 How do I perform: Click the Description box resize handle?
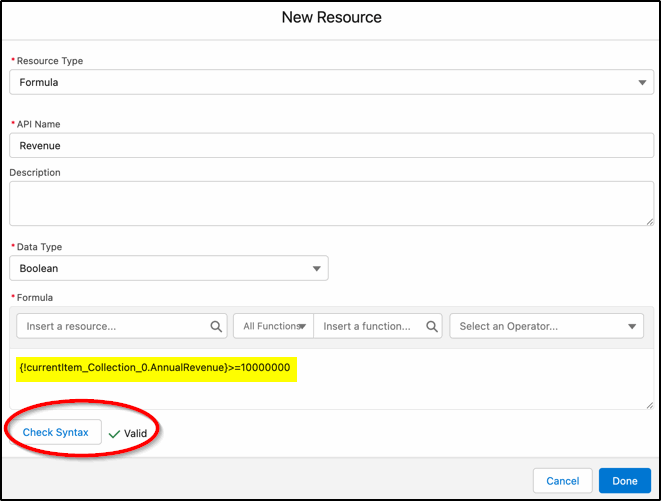[x=648, y=220]
